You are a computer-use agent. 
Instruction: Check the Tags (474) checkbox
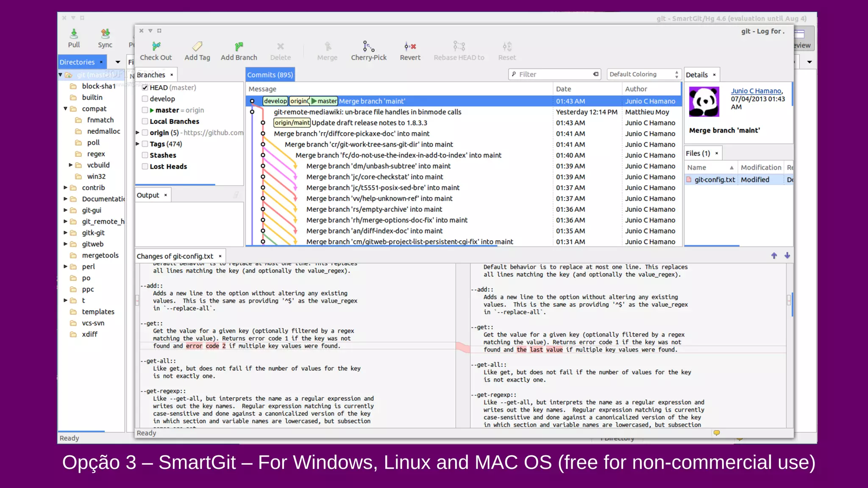pos(145,144)
